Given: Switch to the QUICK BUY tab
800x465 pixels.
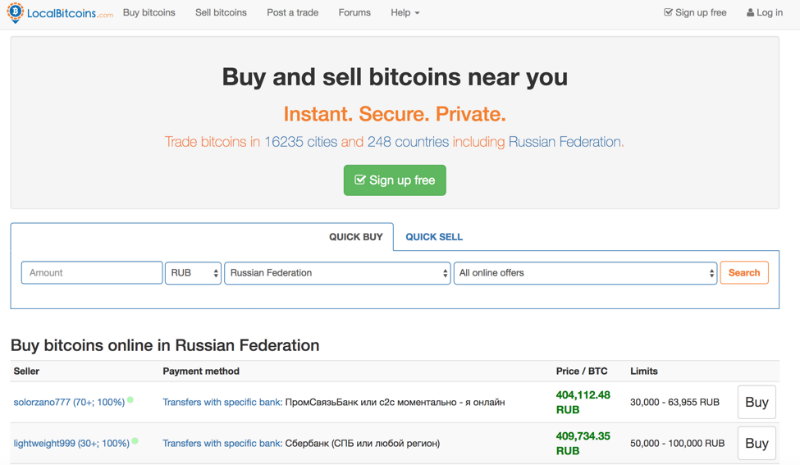Looking at the screenshot, I should coord(356,237).
